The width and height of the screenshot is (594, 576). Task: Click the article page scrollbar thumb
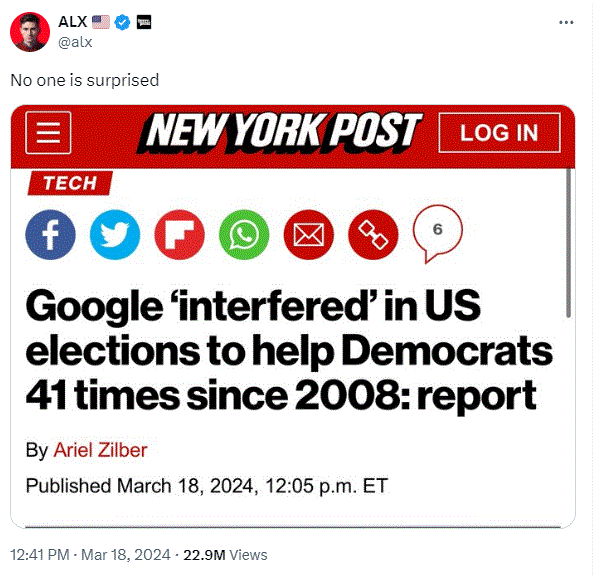[568, 243]
